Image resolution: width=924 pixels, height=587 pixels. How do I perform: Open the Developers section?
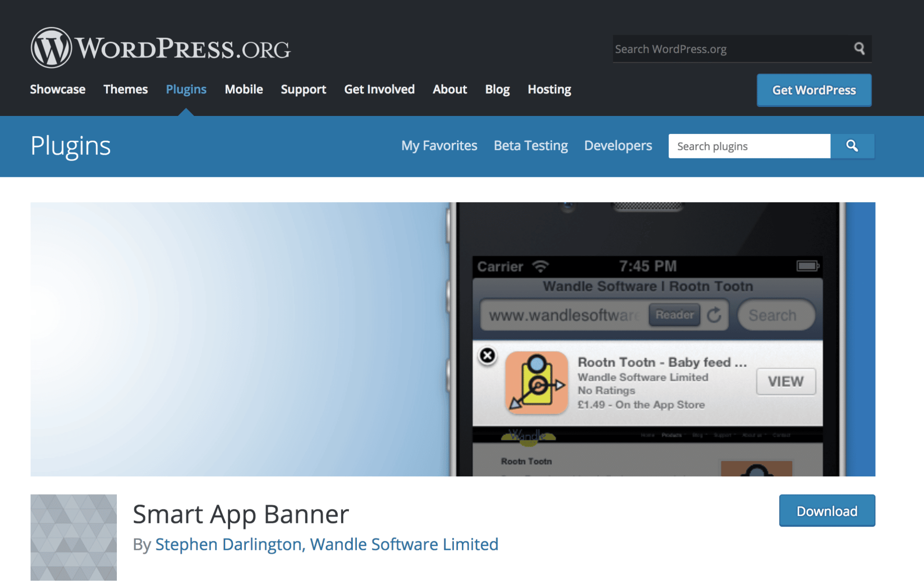tap(618, 146)
